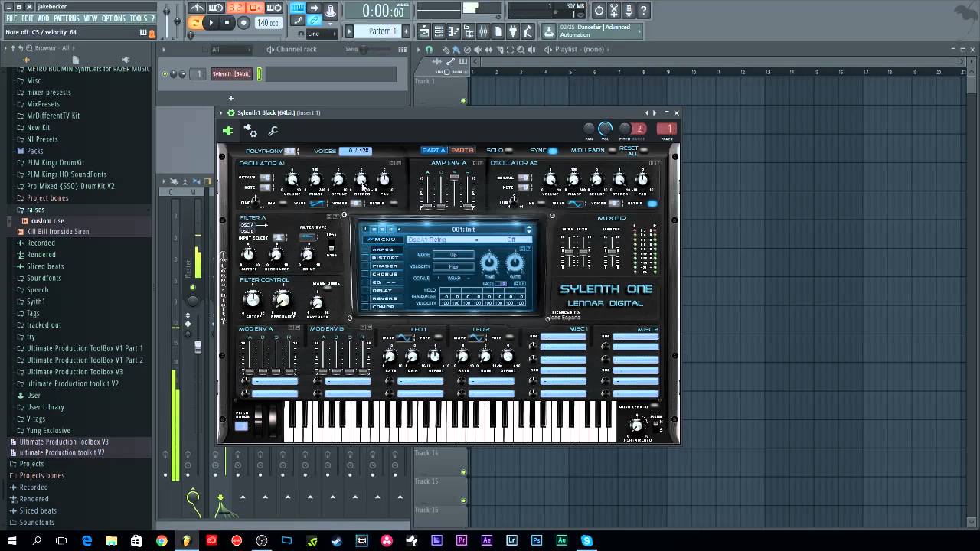Screen dimensions: 980x551
Task: Click the 001: Init preset name
Action: (463, 229)
